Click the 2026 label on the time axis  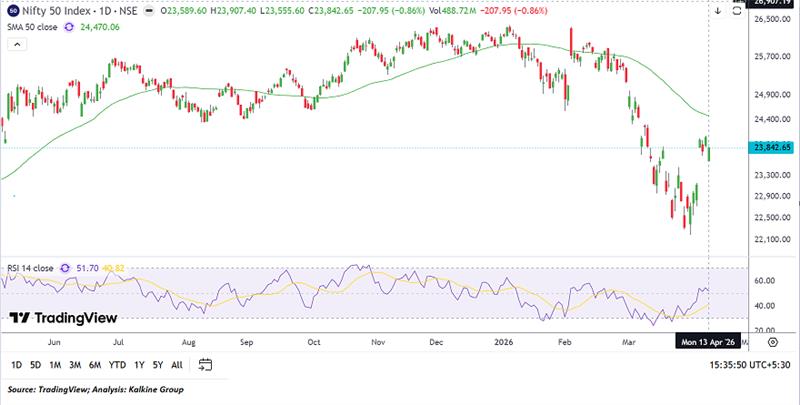pos(505,342)
